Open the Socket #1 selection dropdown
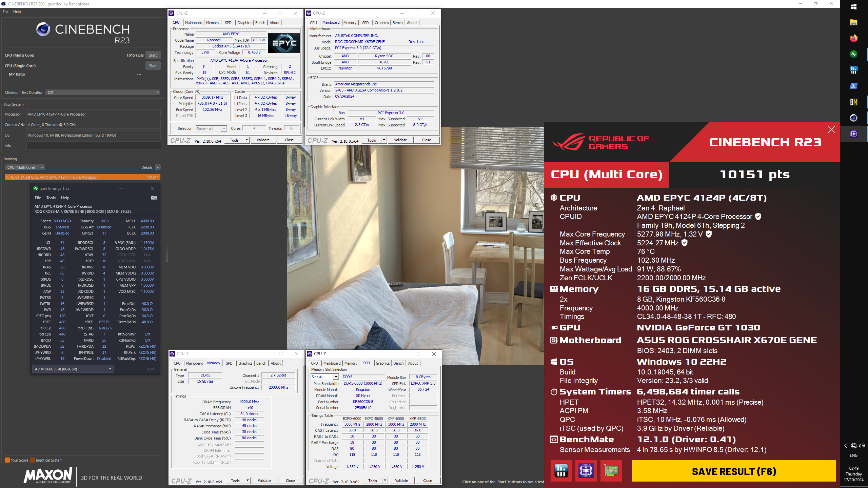This screenshot has width=868, height=488. (211, 128)
